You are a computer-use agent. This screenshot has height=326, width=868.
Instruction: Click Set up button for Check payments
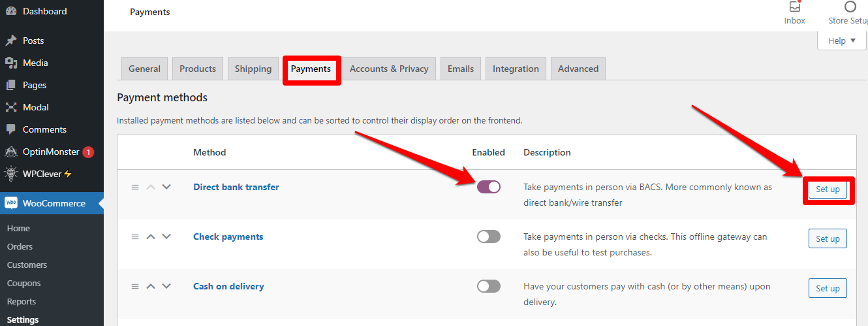click(x=828, y=238)
